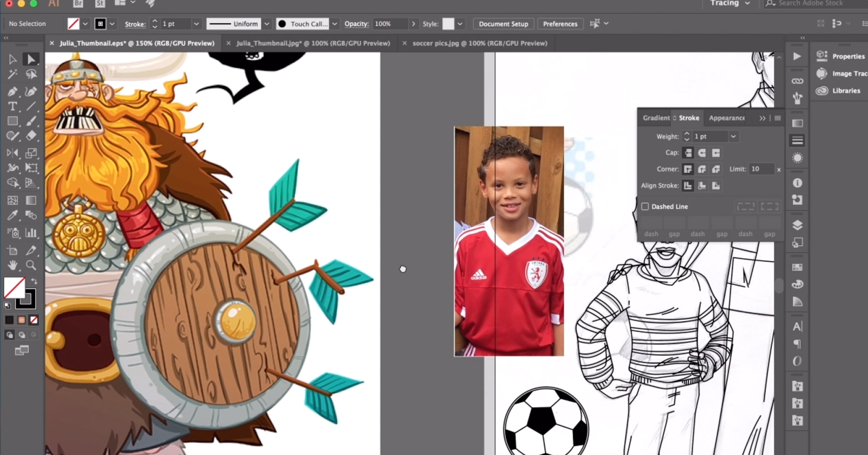Select the Gradient tool in toolbar
This screenshot has width=868, height=455.
(x=31, y=200)
